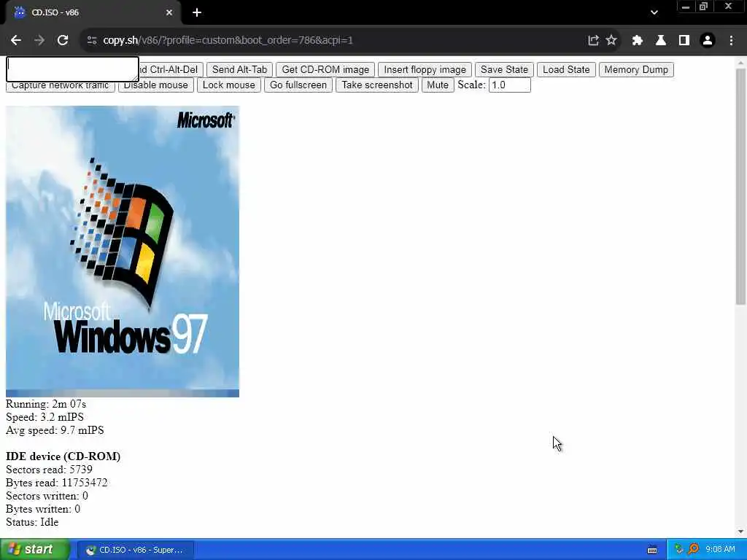Click the keyboard icon in taskbar

click(652, 550)
